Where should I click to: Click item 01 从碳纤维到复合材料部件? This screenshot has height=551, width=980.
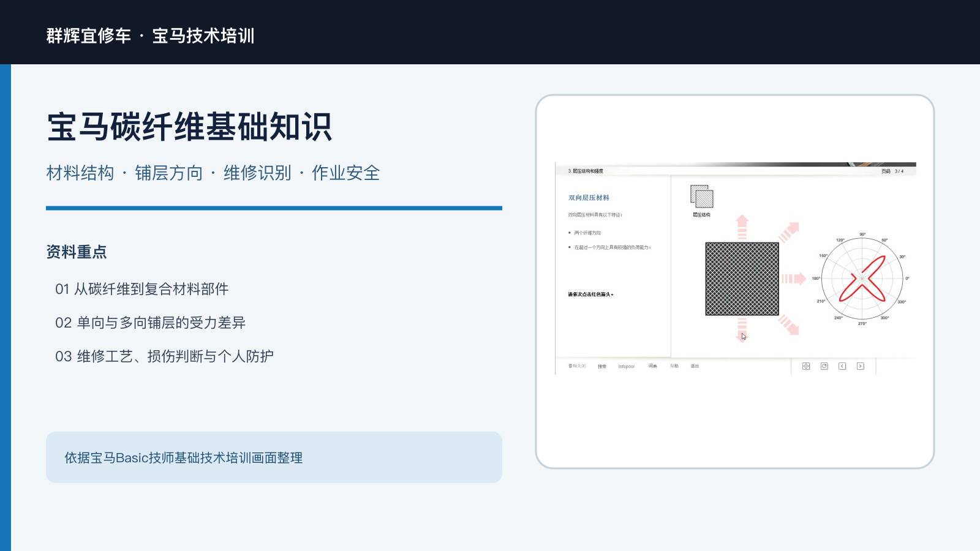coord(142,289)
